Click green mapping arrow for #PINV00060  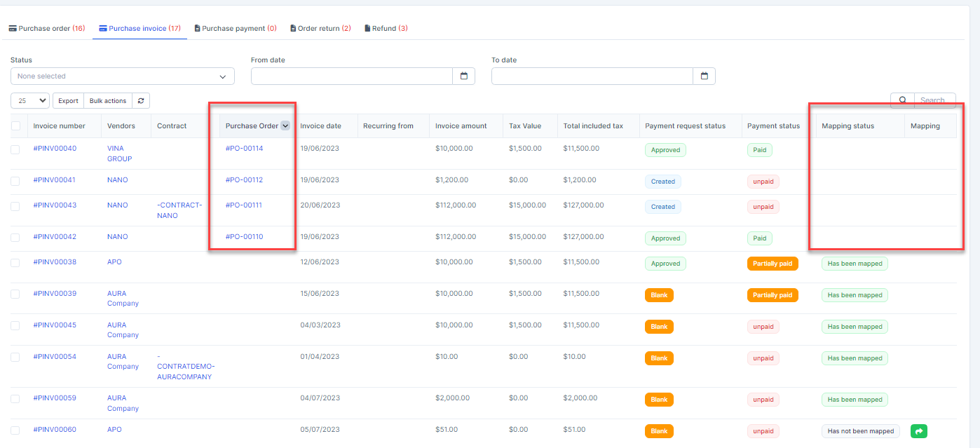(x=918, y=431)
